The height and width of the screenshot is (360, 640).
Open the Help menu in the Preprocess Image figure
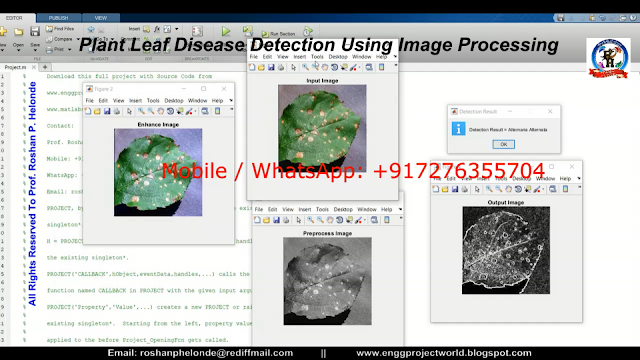(x=387, y=209)
